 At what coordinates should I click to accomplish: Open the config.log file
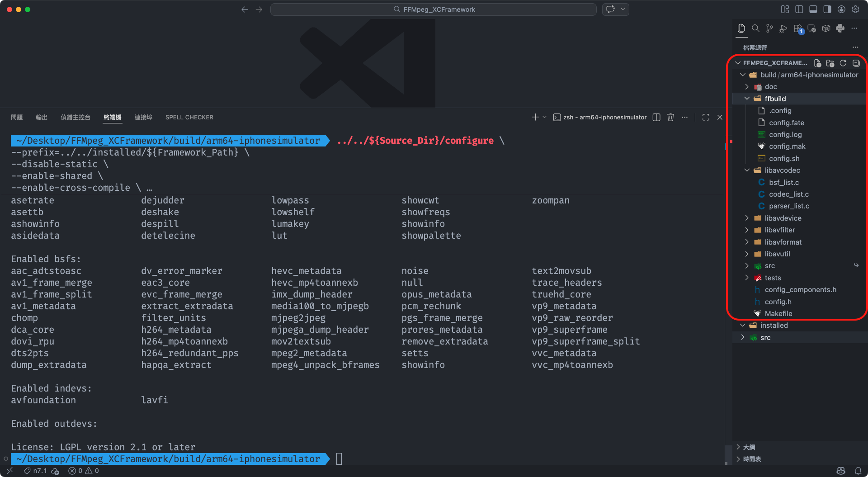point(785,135)
